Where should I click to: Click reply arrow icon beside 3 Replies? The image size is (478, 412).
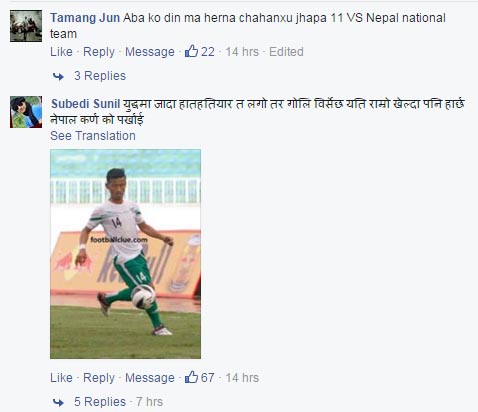[58, 77]
